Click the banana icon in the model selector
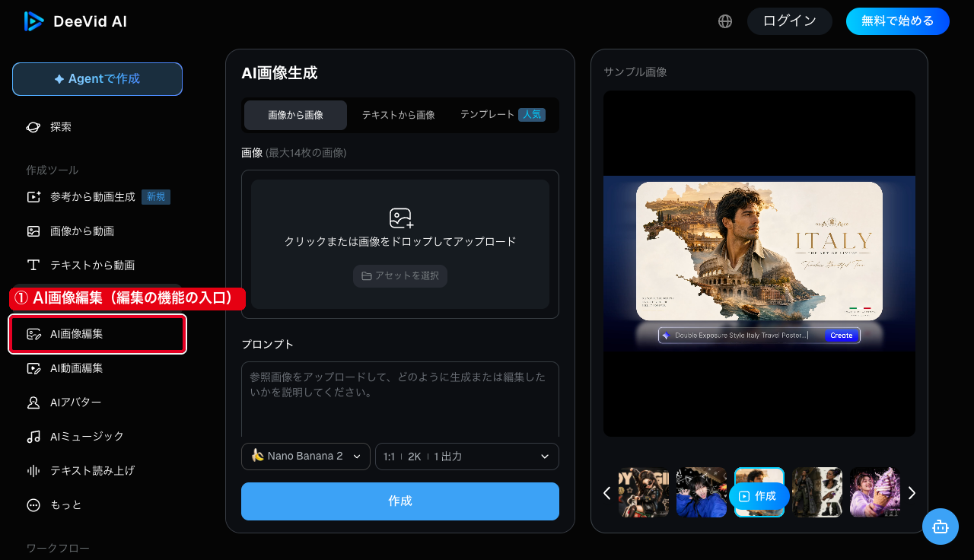Screen dimensions: 974x560 [x=258, y=456]
